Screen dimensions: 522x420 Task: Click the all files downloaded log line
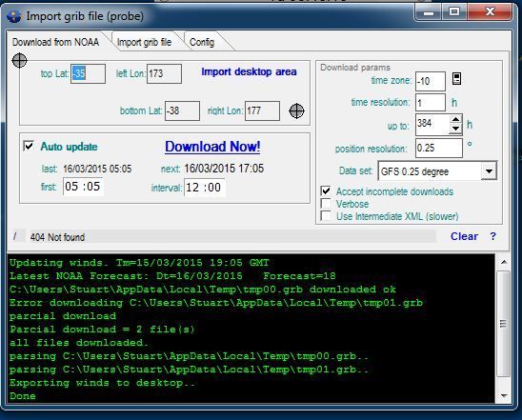(x=78, y=343)
